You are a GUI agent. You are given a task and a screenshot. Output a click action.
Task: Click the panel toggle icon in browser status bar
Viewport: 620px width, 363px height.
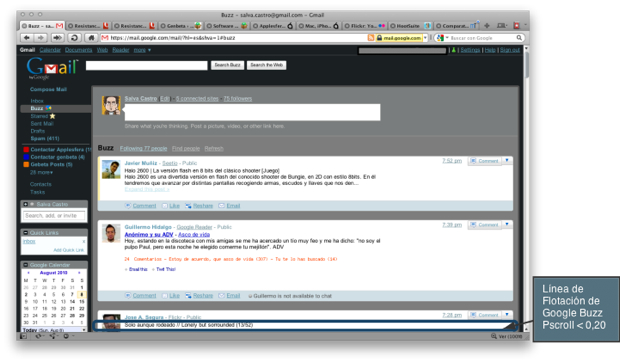23,336
